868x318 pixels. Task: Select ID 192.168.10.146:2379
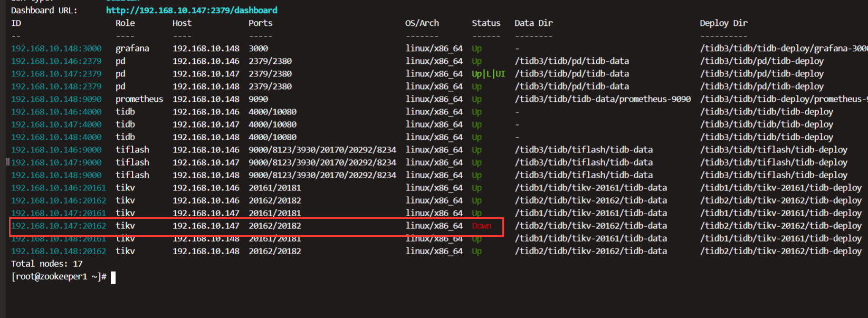(x=56, y=61)
